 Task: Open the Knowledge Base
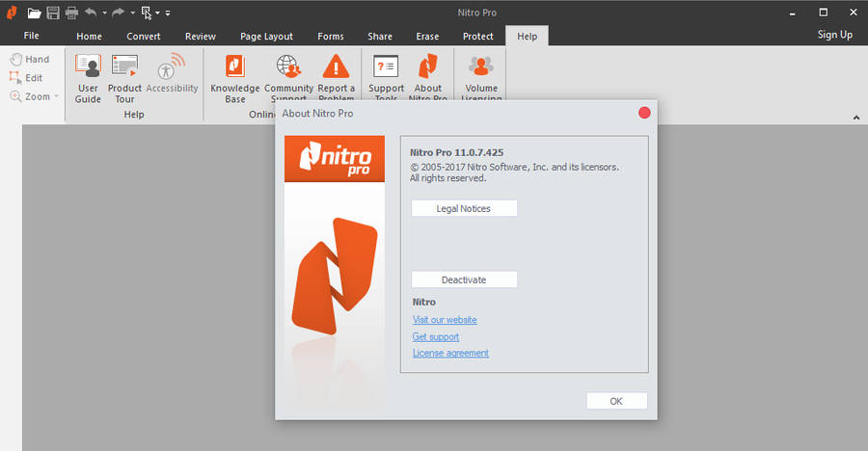tap(234, 77)
